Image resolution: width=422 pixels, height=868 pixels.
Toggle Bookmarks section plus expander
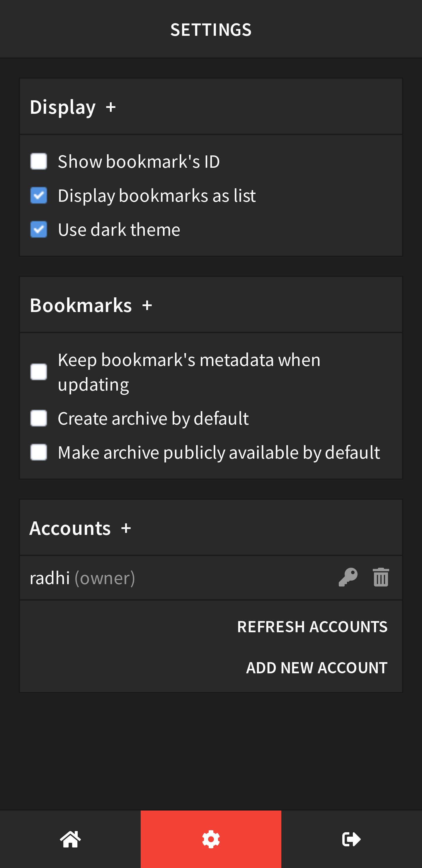[147, 306]
